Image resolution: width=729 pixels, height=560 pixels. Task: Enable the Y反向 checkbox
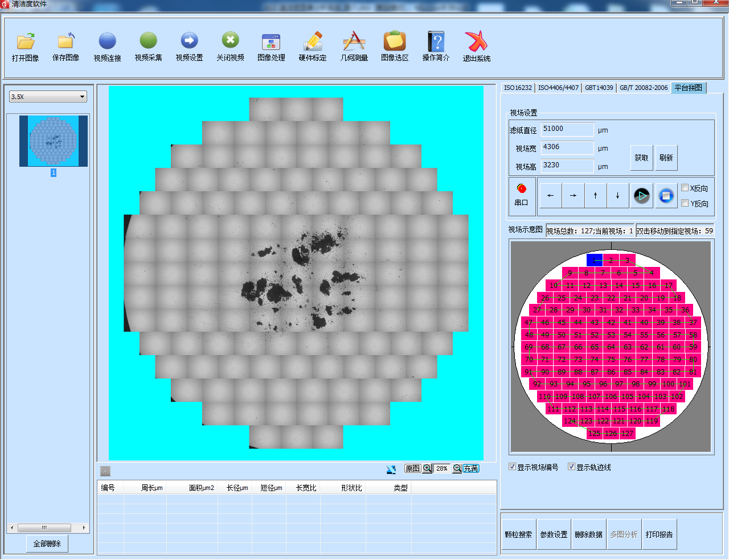[685, 203]
